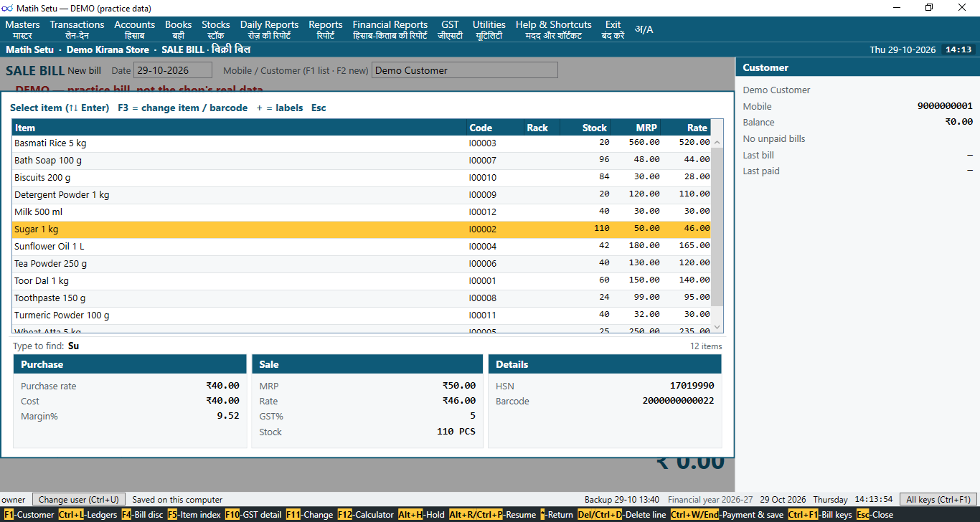Click the scrollbar down arrow in item list
Viewport: 980px width, 522px height.
click(717, 327)
